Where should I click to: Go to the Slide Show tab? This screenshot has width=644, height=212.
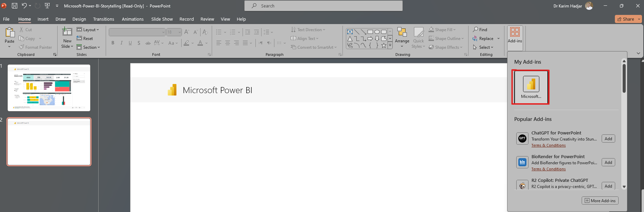tap(162, 19)
